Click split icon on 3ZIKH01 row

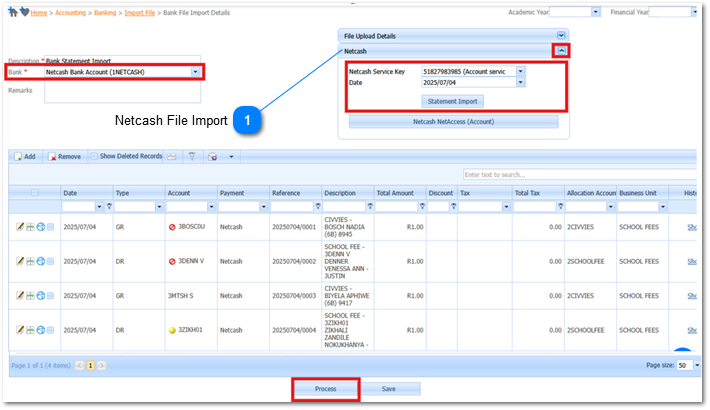pos(30,330)
